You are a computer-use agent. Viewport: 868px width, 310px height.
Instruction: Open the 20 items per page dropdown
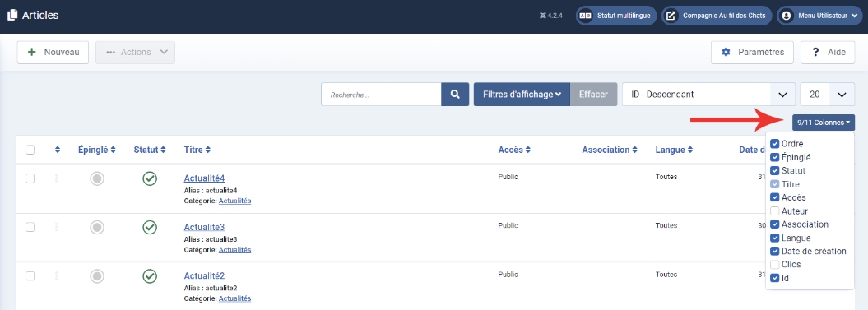click(x=828, y=94)
